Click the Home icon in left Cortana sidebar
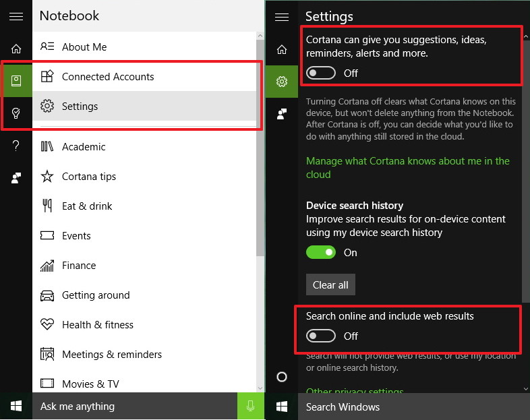The width and height of the screenshot is (530, 420). click(16, 49)
